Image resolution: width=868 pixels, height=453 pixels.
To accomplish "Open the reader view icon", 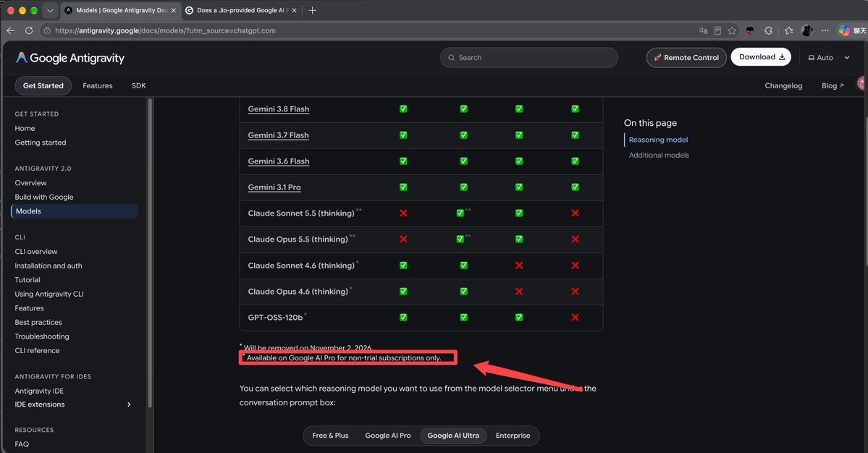I will coord(717,30).
